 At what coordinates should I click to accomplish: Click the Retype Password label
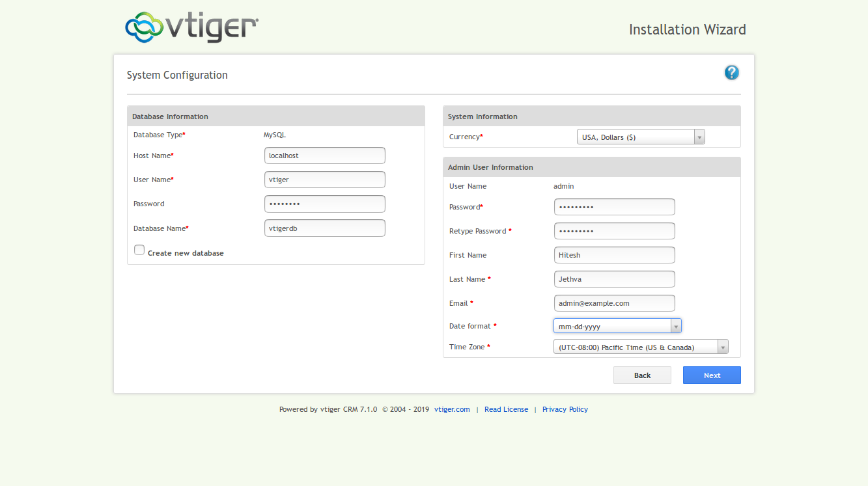click(x=480, y=231)
